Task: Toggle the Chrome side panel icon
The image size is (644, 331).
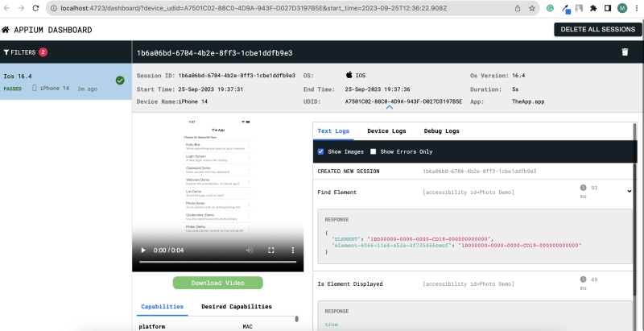Action: coord(608,8)
